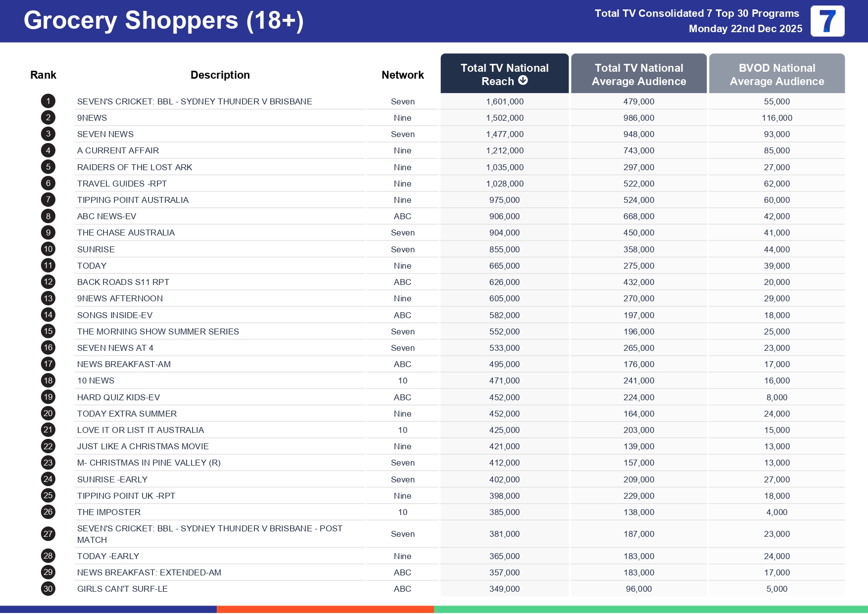Click the rank 5 circle badge
This screenshot has width=868, height=614.
click(x=48, y=167)
